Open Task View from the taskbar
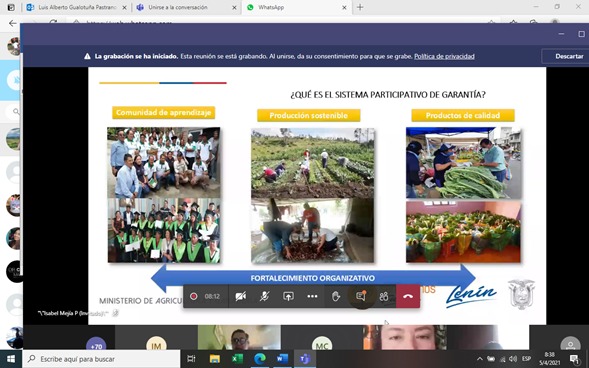589x368 pixels. point(191,359)
